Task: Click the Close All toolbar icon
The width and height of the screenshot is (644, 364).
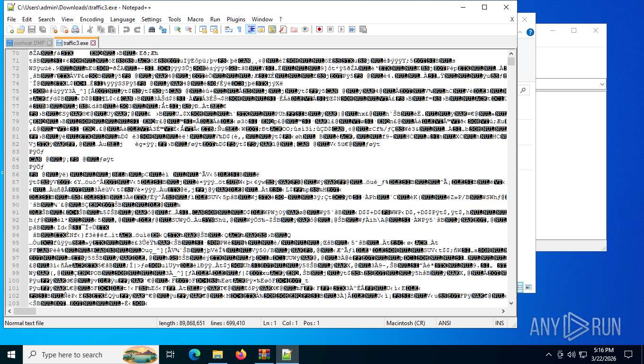Action: tap(64, 29)
